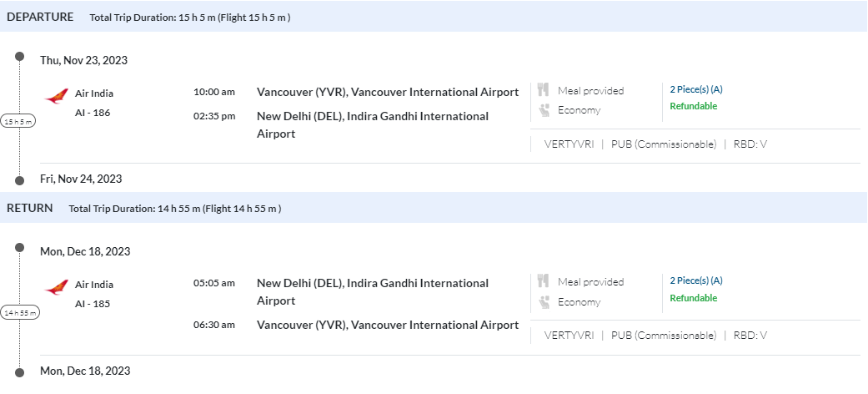Click the meal icon on the return flight

tap(543, 281)
